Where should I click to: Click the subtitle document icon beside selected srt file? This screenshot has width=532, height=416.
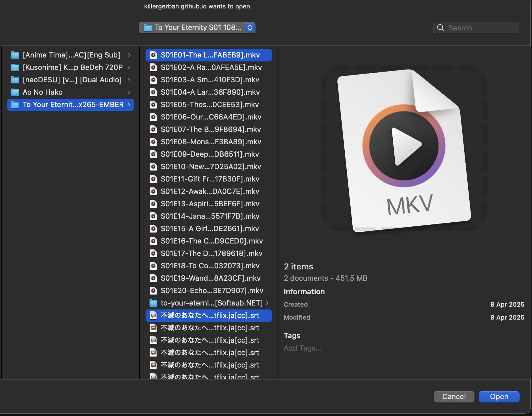tap(153, 316)
